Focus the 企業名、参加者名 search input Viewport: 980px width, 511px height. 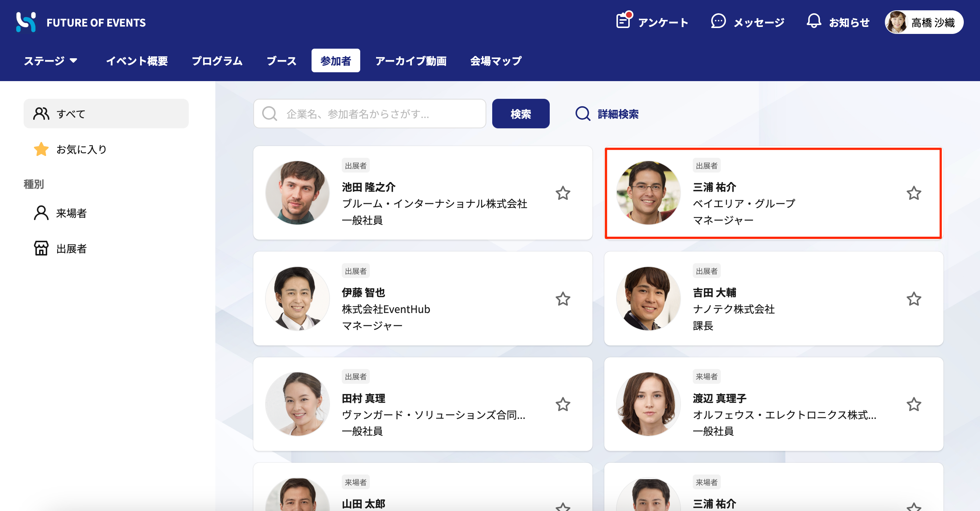click(369, 114)
